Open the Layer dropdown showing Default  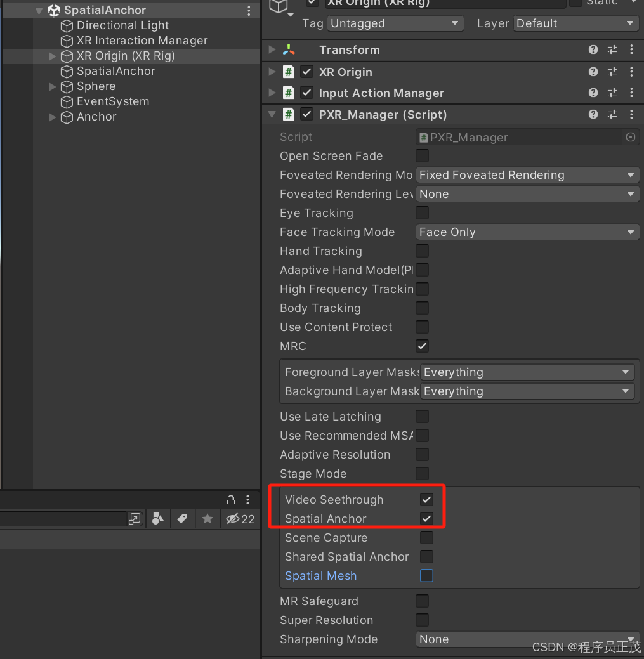tap(575, 23)
